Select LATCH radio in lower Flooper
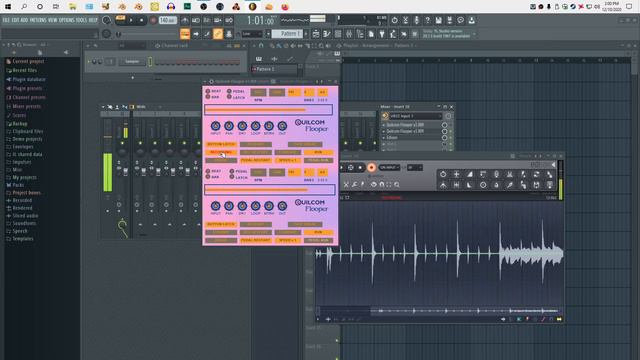This screenshot has width=640, height=360. point(232,177)
